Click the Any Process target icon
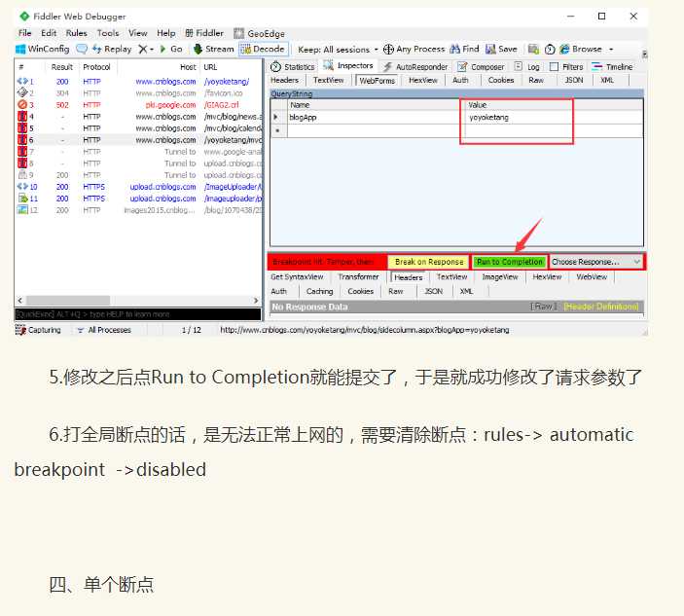Image resolution: width=684 pixels, height=616 pixels. click(x=388, y=50)
